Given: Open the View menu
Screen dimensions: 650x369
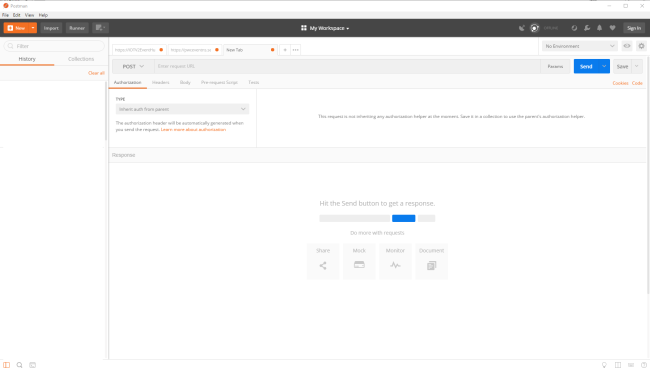Looking at the screenshot, I should point(29,15).
